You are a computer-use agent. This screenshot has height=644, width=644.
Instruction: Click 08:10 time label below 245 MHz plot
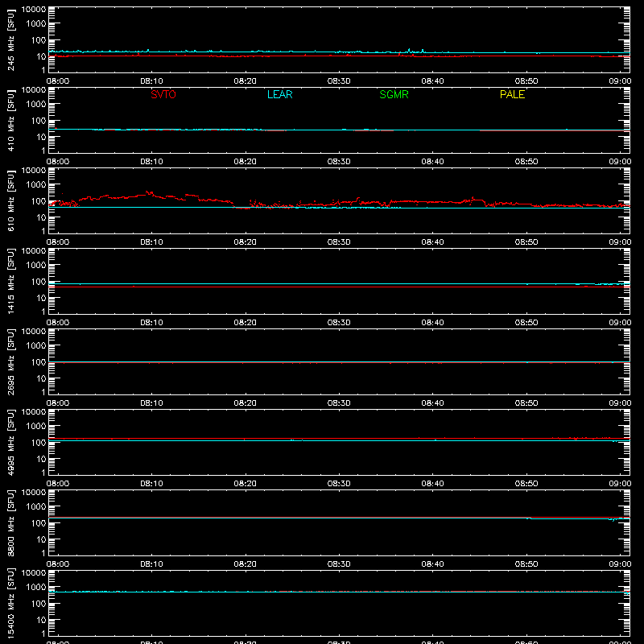151,81
